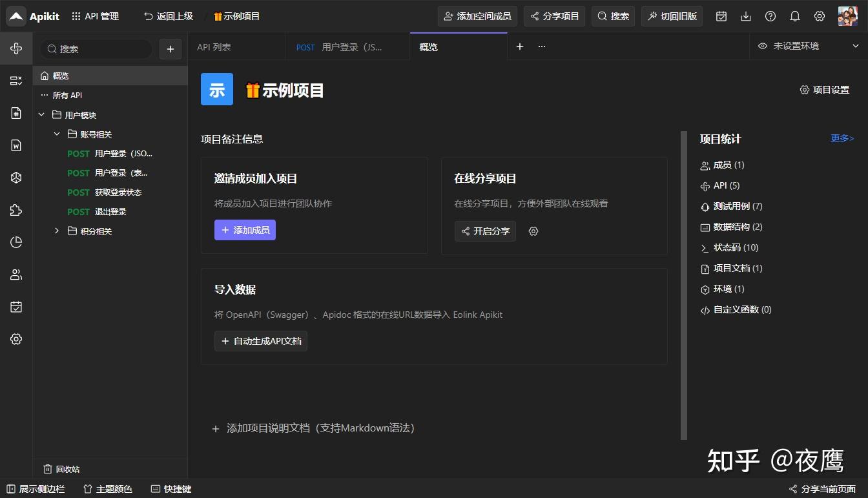Expand the 积分相关 folder
This screenshot has height=498, width=868.
[x=56, y=231]
